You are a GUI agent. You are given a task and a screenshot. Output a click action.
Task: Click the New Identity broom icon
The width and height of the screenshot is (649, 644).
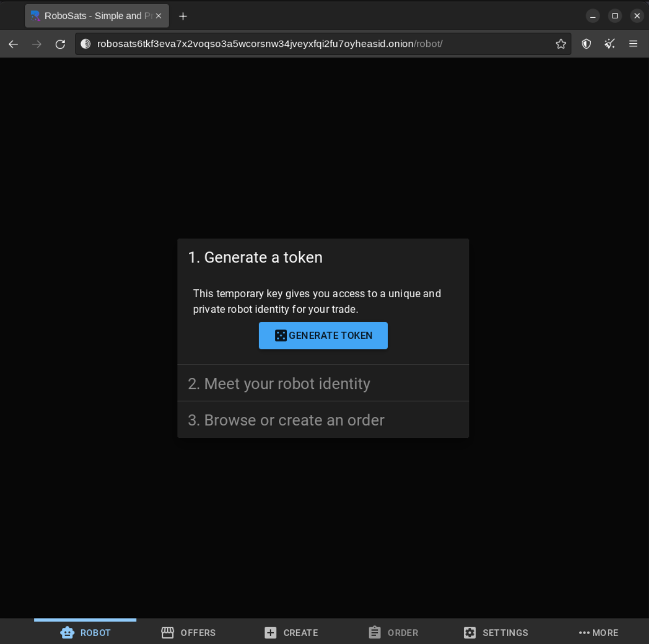pyautogui.click(x=610, y=44)
